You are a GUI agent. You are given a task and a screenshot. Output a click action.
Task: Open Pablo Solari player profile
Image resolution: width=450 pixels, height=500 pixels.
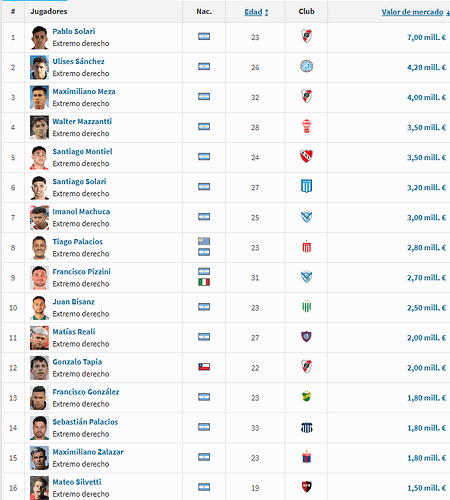click(74, 31)
